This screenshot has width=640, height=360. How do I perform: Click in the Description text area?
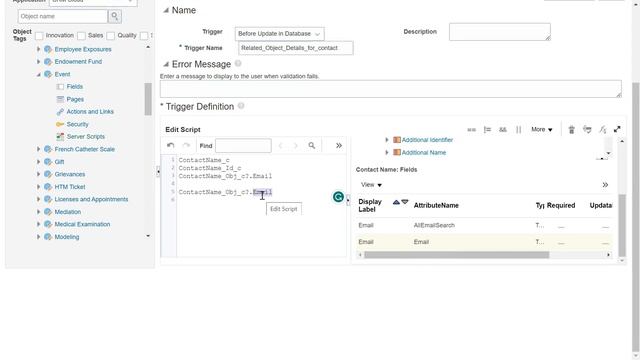point(500,32)
